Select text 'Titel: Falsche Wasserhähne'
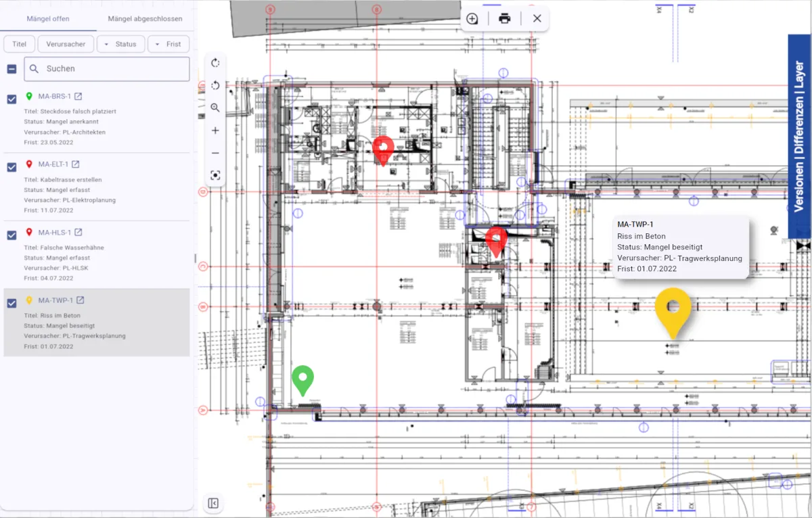The image size is (812, 518). pos(64,248)
